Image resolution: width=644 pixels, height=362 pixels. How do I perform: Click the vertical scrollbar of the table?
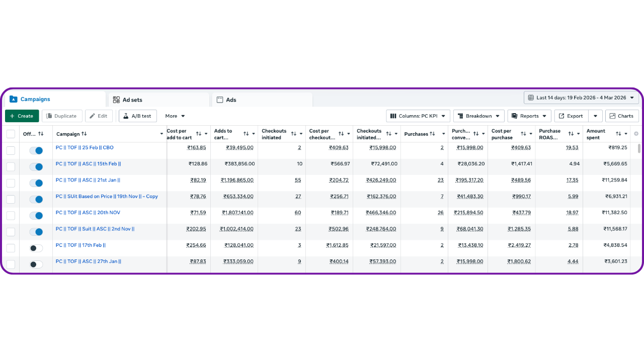pyautogui.click(x=639, y=149)
